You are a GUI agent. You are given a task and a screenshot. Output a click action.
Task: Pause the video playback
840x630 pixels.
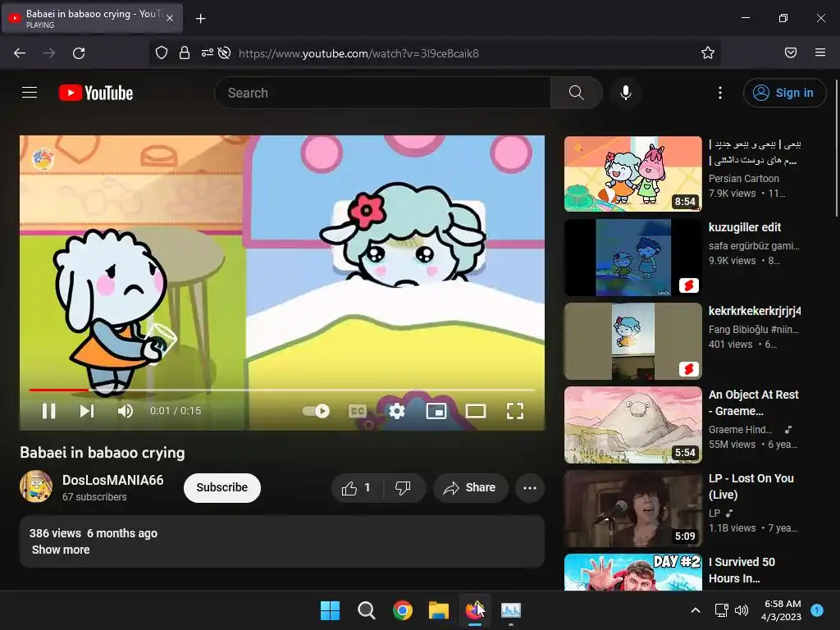coord(48,411)
